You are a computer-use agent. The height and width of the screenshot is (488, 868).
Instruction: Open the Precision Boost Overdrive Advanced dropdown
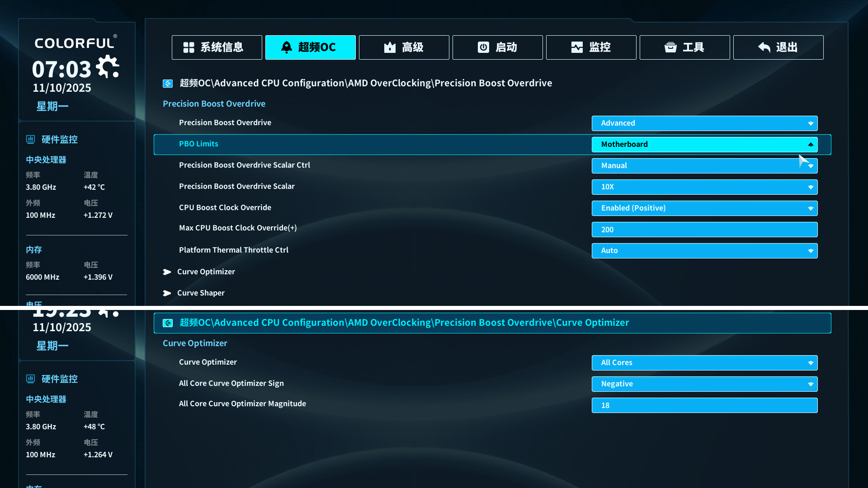pos(704,123)
